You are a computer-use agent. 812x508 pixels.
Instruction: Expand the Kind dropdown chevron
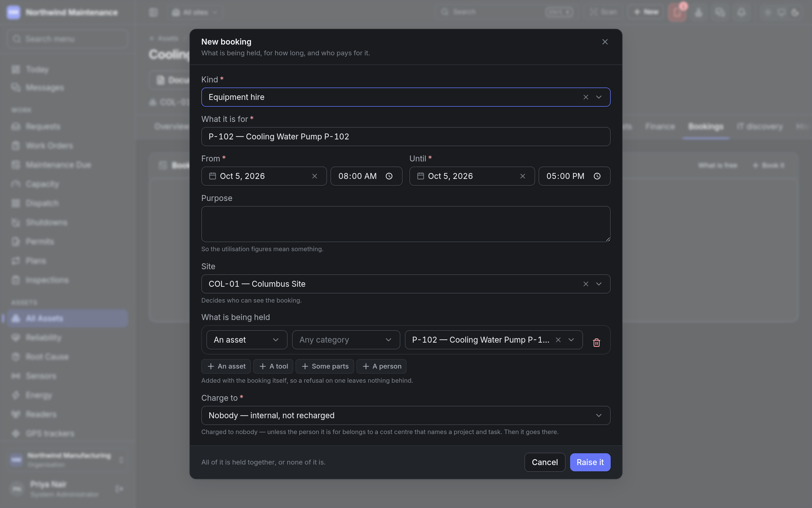click(x=599, y=97)
